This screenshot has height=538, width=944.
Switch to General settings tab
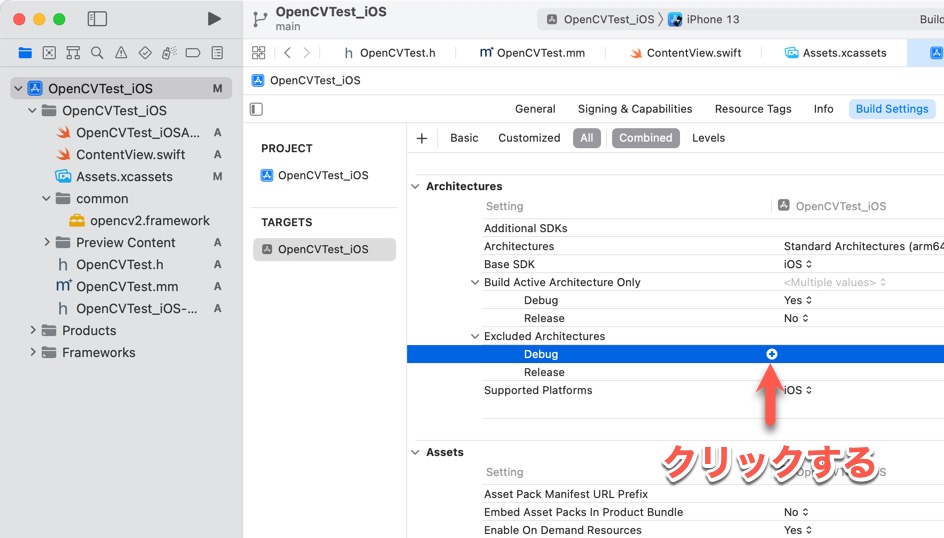535,109
